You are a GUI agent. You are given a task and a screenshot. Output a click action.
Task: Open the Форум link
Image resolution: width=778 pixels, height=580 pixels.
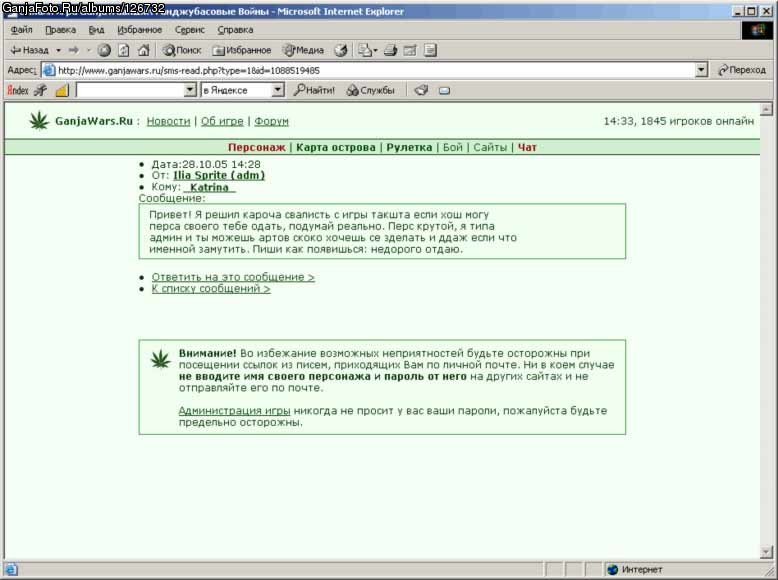271,122
